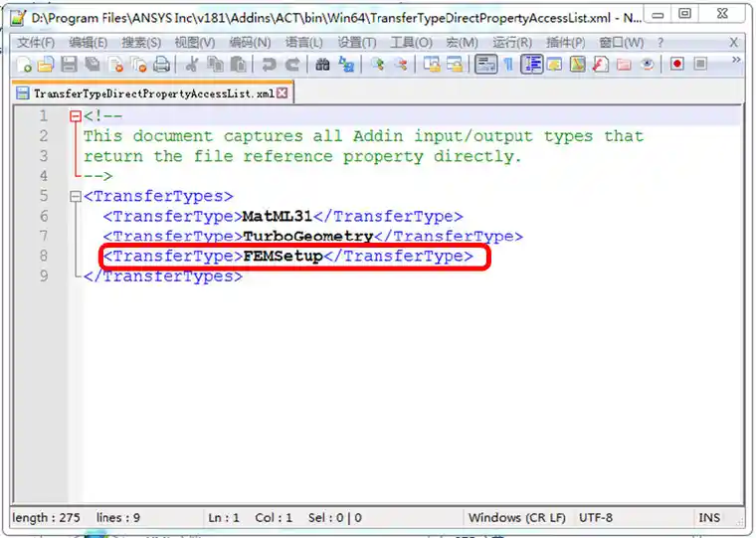Open the 编辑(E) menu
The image size is (756, 538).
tap(88, 43)
